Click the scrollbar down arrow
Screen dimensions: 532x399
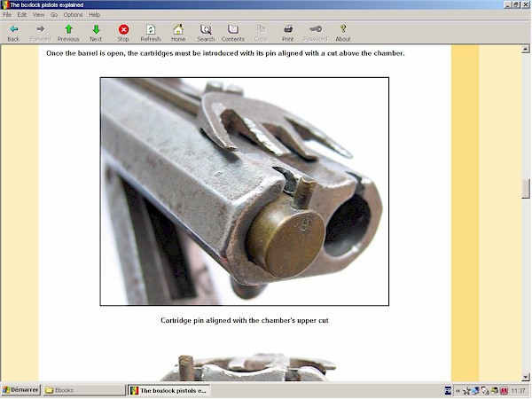click(526, 377)
